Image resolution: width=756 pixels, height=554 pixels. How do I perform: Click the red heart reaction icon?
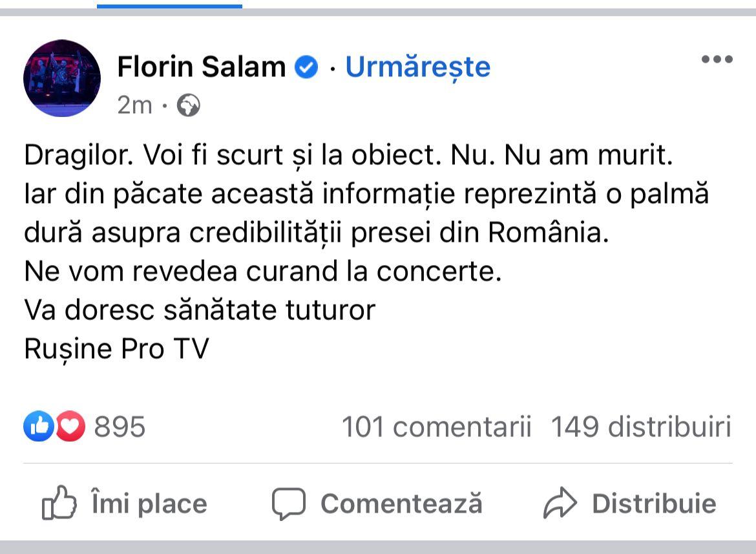pyautogui.click(x=70, y=427)
